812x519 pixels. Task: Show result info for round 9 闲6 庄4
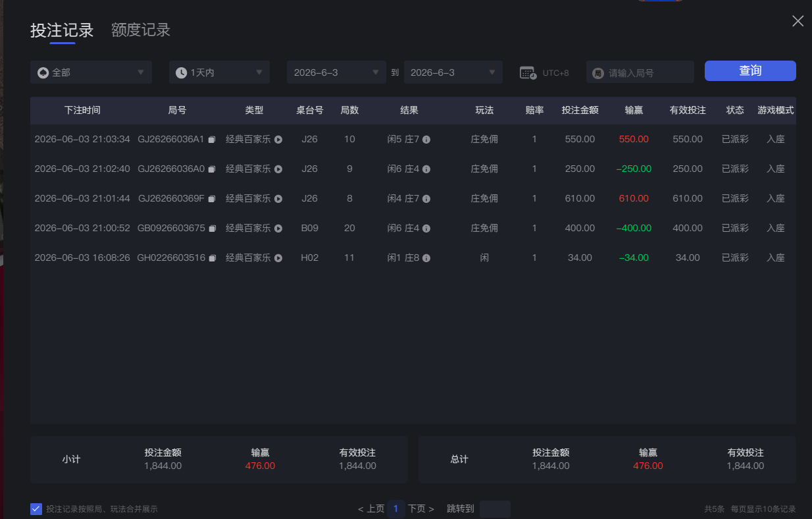point(426,169)
